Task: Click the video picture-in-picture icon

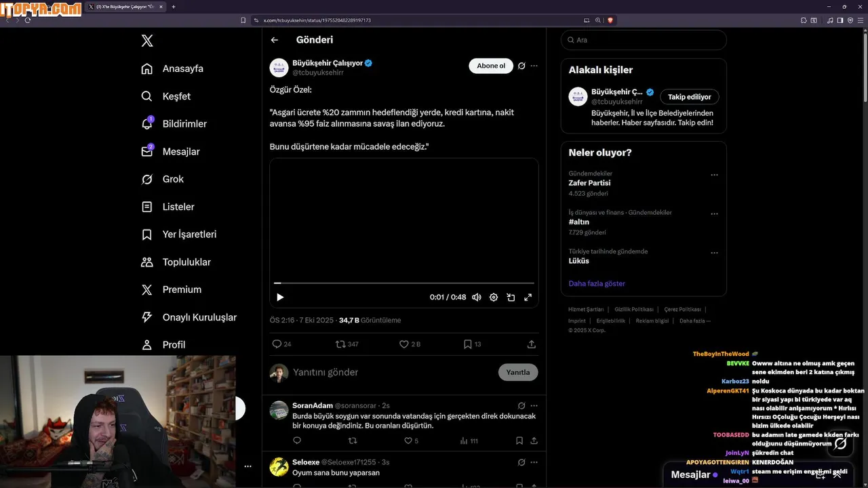Action: (x=511, y=297)
